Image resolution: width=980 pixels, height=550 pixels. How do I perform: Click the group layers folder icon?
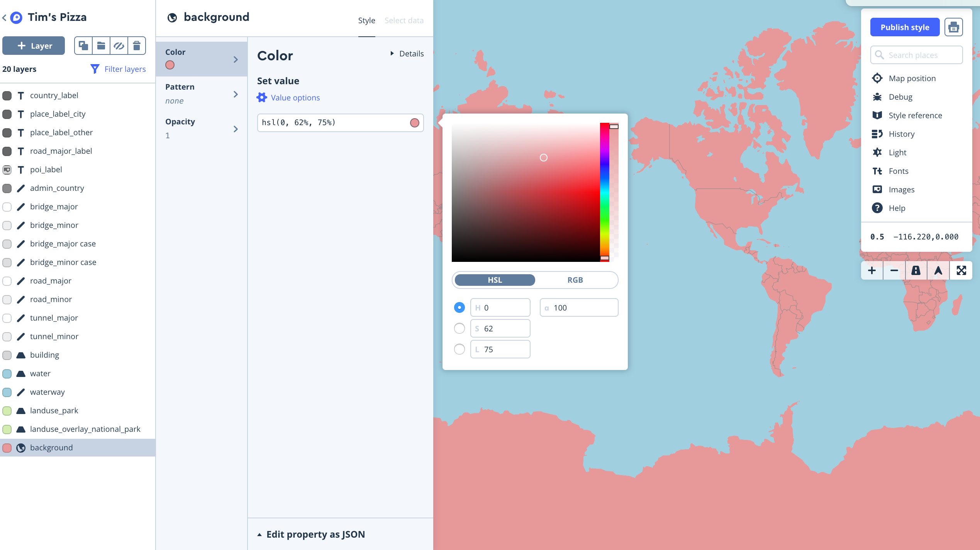101,46
